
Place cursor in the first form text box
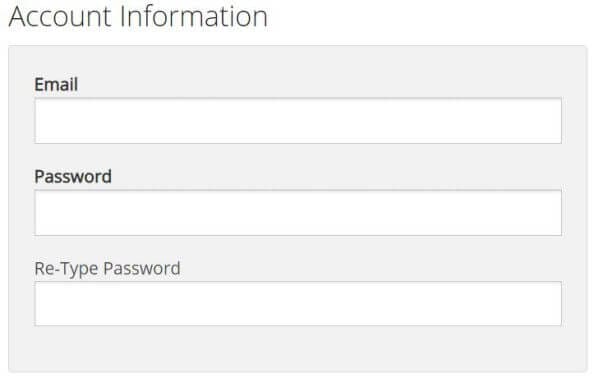(298, 121)
